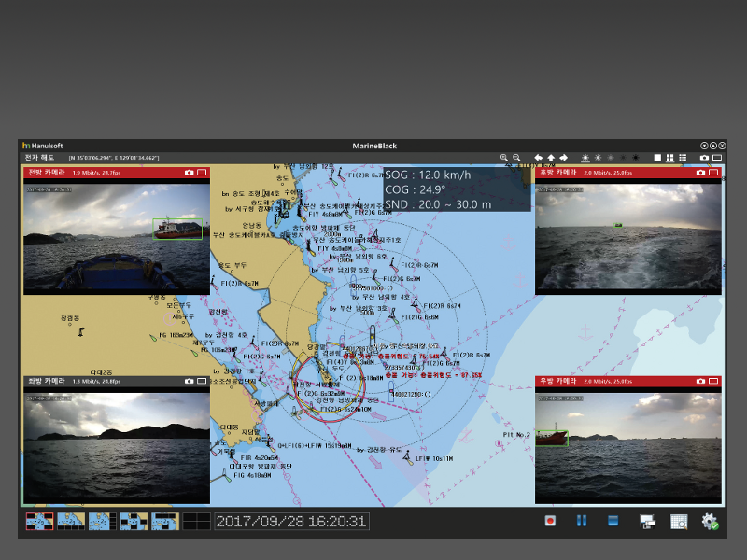Screen dimensions: 747x560
Task: Take snapshot of 전방 카메라 with camera icon
Action: pyautogui.click(x=190, y=173)
